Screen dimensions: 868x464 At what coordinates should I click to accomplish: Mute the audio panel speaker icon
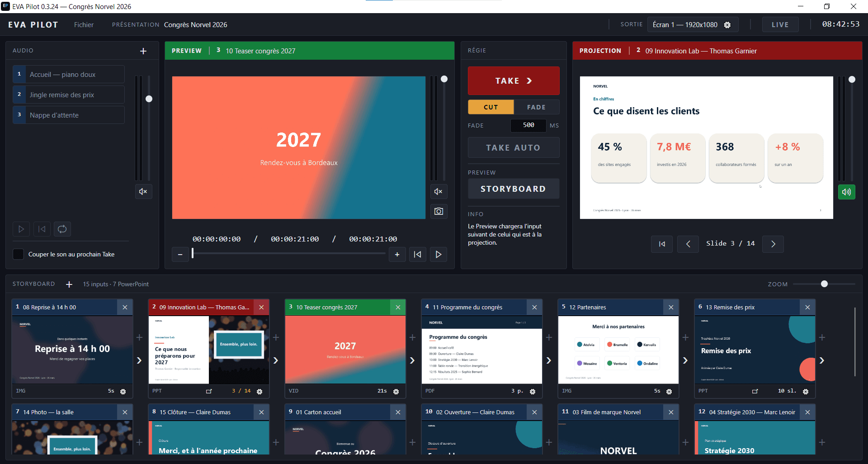pyautogui.click(x=143, y=191)
